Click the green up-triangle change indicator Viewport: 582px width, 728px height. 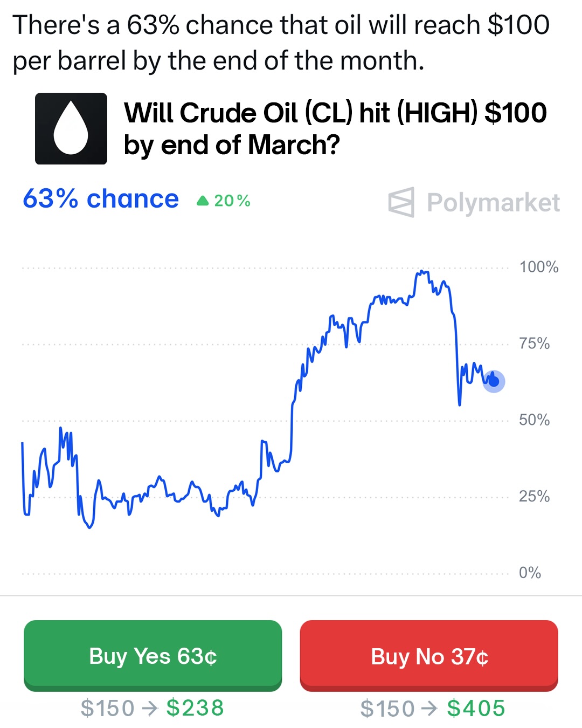click(203, 201)
